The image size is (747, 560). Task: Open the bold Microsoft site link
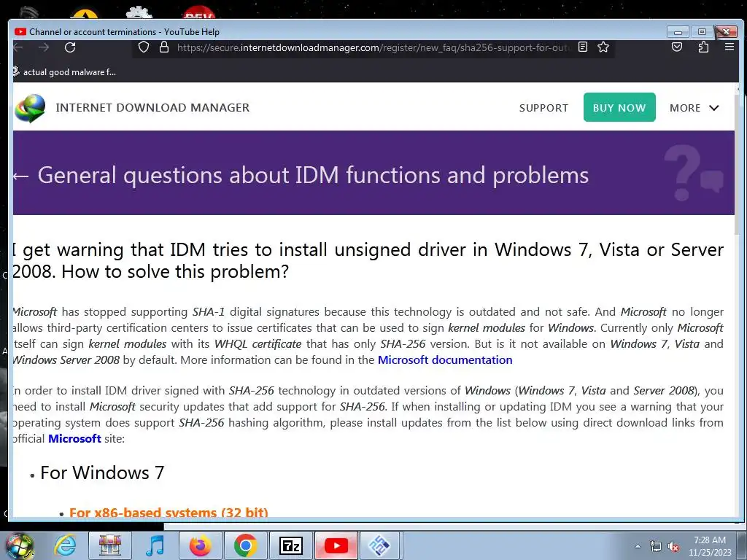tap(74, 438)
